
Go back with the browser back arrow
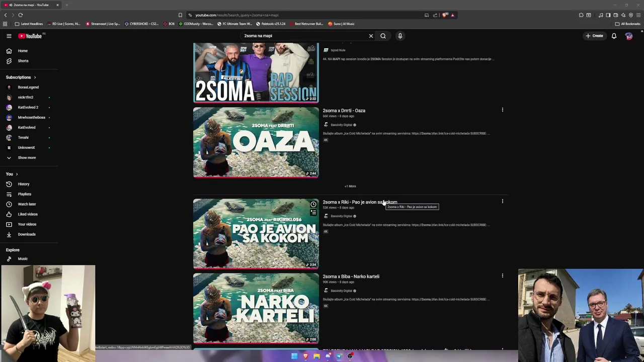pyautogui.click(x=6, y=15)
